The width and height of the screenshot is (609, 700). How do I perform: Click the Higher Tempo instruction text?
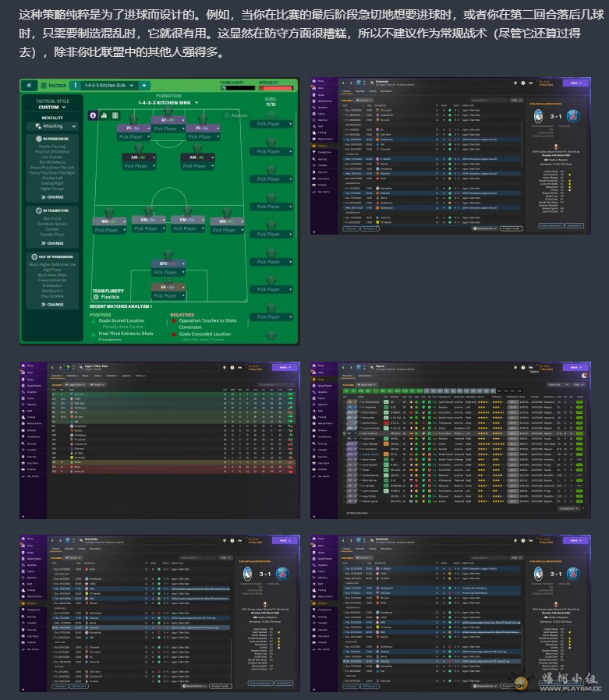(52, 189)
